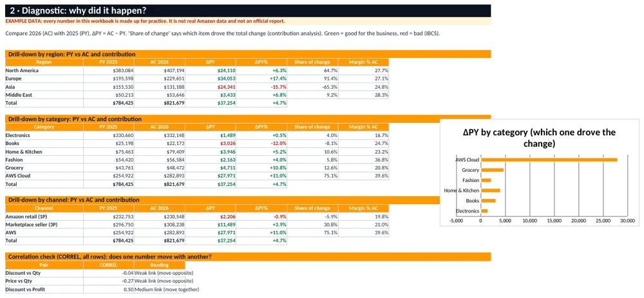Click the $330,660 PY value for Electronics

pos(108,135)
